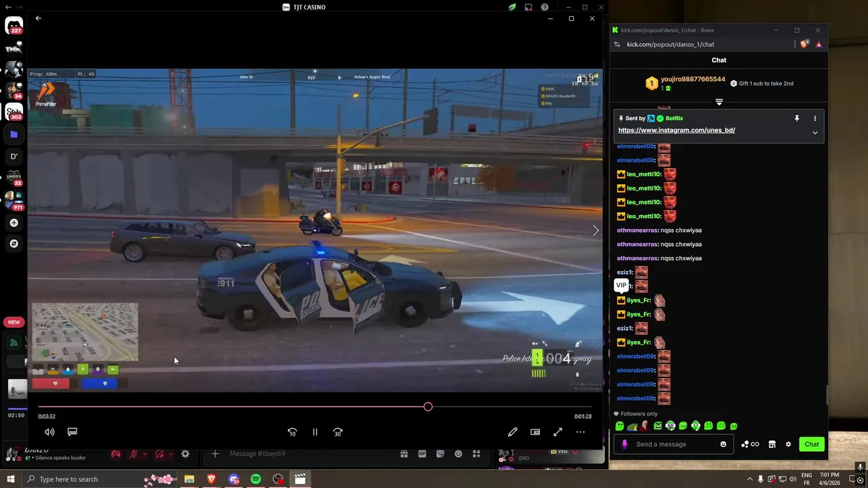Click the BotRix sender name in the pinned message
This screenshot has width=868, height=488.
tap(674, 119)
